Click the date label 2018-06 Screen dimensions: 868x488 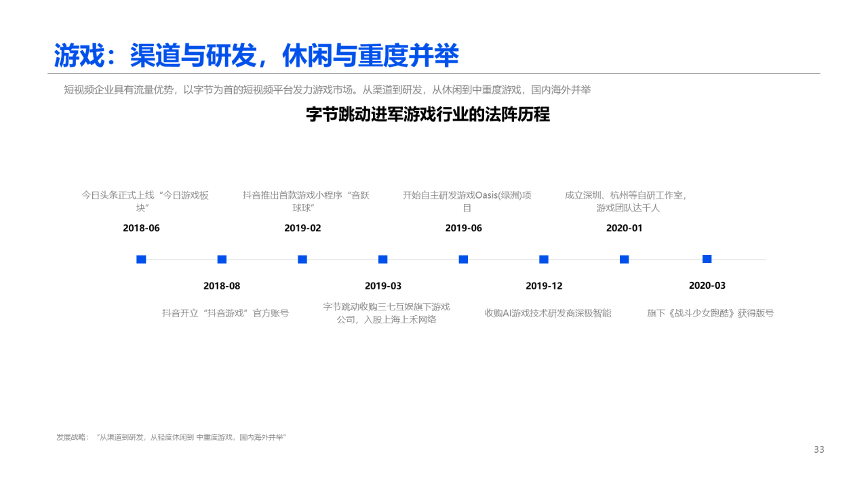click(141, 228)
